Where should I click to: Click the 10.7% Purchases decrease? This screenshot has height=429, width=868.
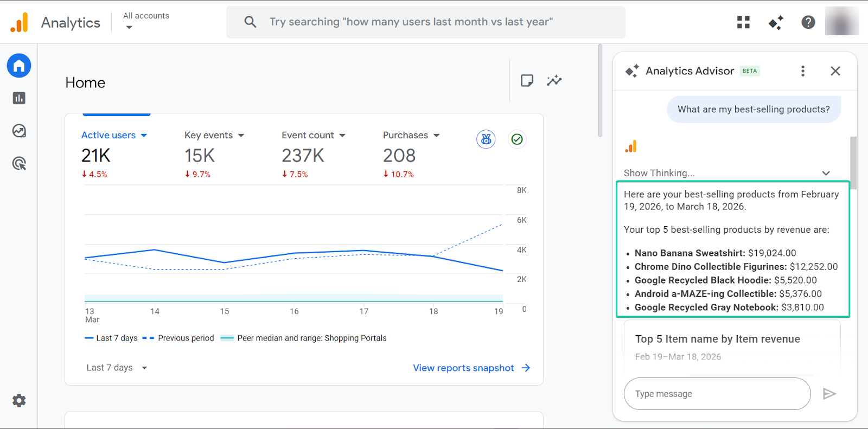click(x=399, y=174)
